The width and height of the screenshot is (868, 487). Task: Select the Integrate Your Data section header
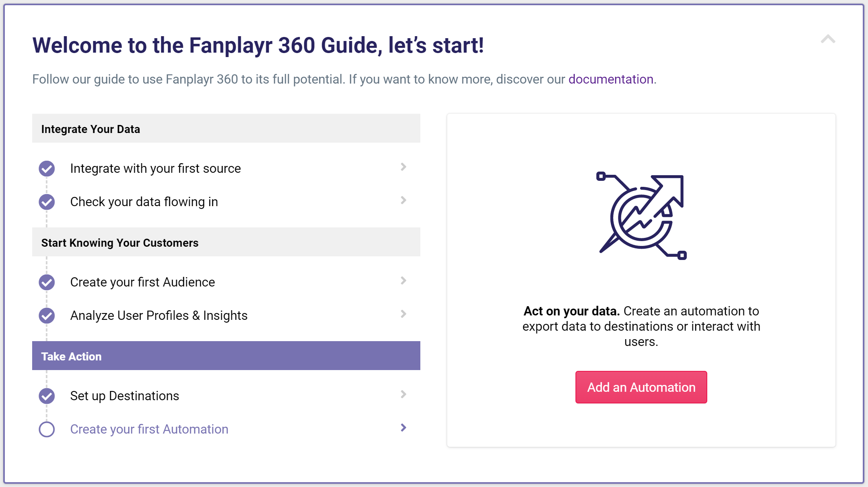pos(226,128)
